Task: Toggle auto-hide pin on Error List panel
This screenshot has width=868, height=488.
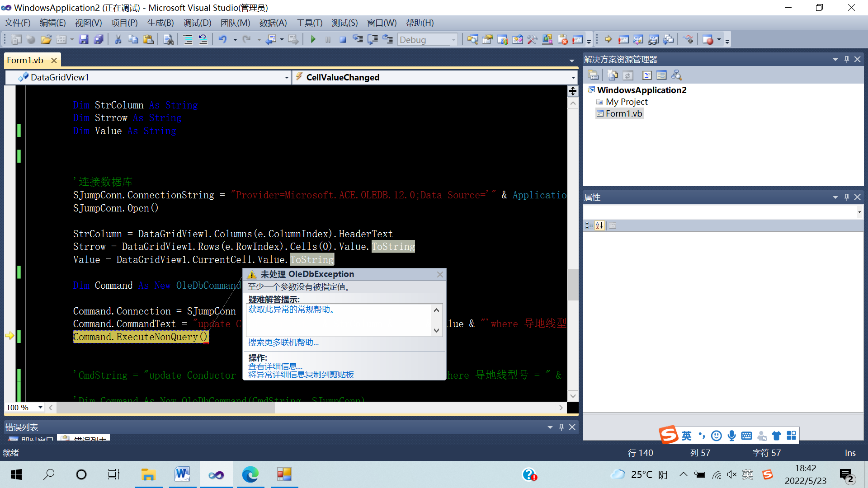Action: pos(561,427)
